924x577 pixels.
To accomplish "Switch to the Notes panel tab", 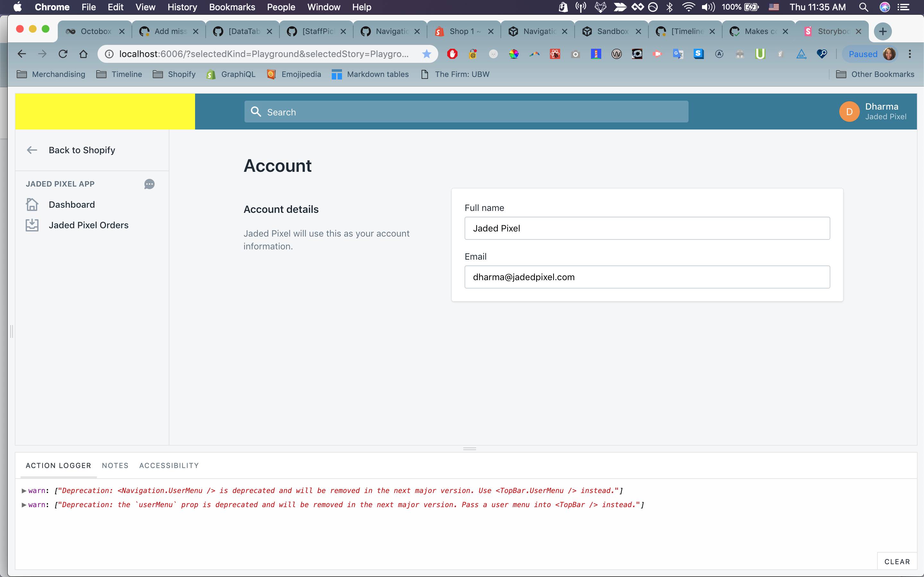I will (115, 465).
